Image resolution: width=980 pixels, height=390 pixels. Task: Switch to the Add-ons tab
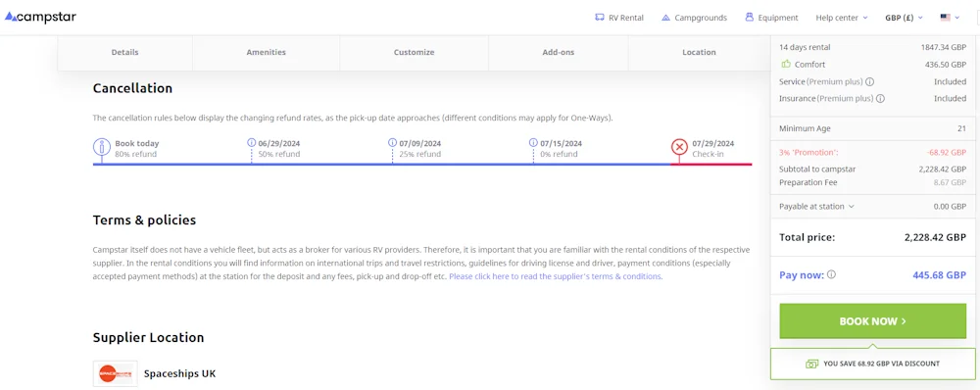point(559,53)
